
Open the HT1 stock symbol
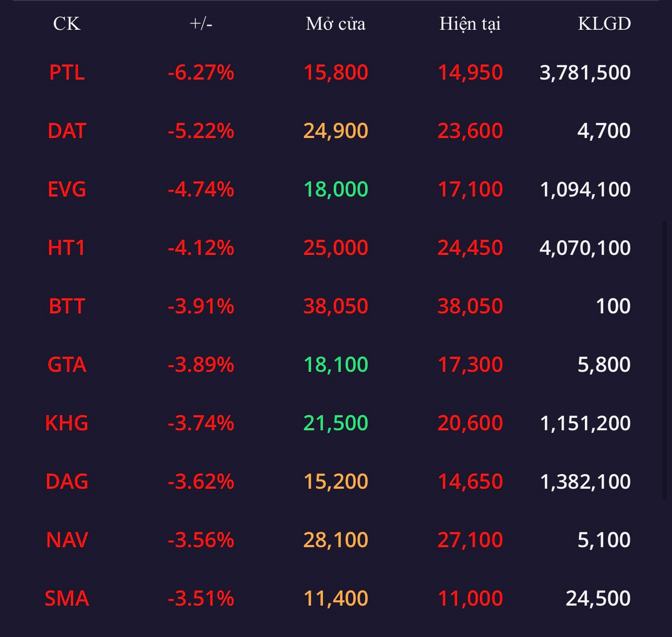67,248
